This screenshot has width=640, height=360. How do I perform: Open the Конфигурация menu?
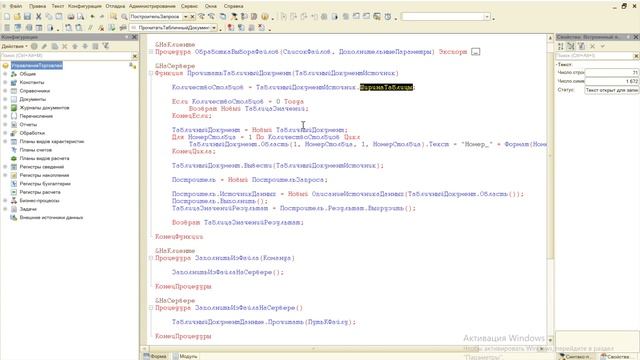(84, 6)
